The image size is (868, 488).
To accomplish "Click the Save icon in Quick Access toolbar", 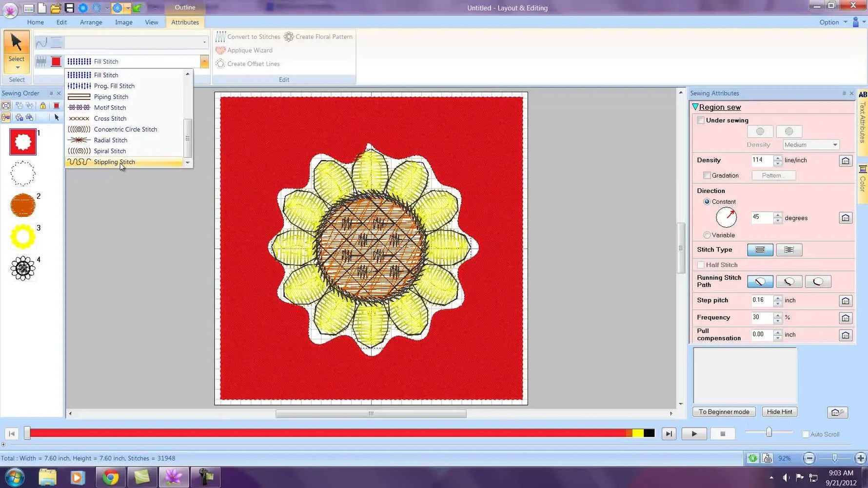I will tap(70, 7).
